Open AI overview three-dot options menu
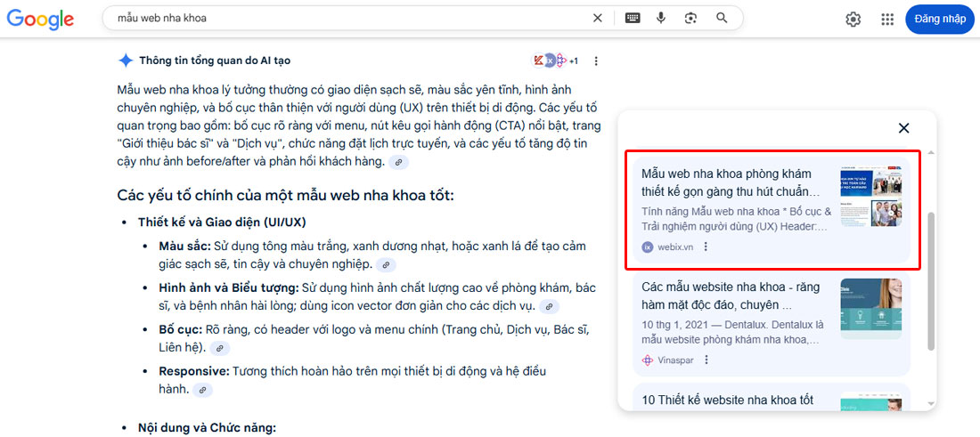This screenshot has height=437, width=980. (596, 61)
